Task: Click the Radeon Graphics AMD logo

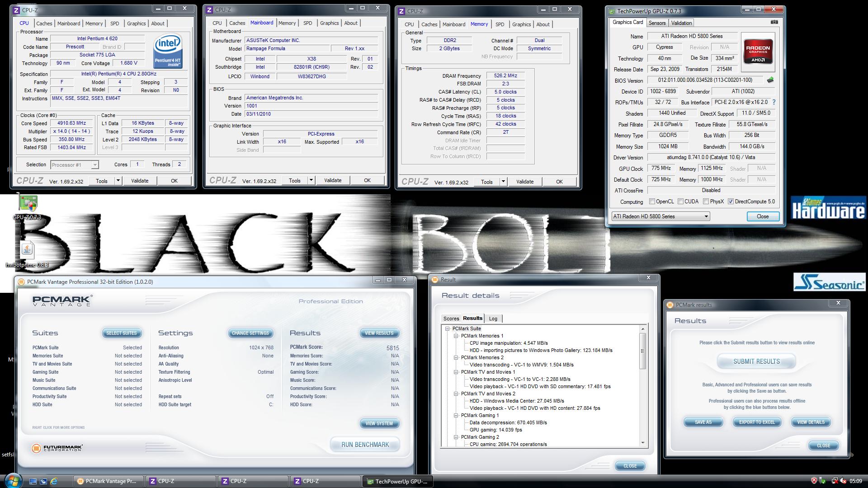Action: point(758,52)
